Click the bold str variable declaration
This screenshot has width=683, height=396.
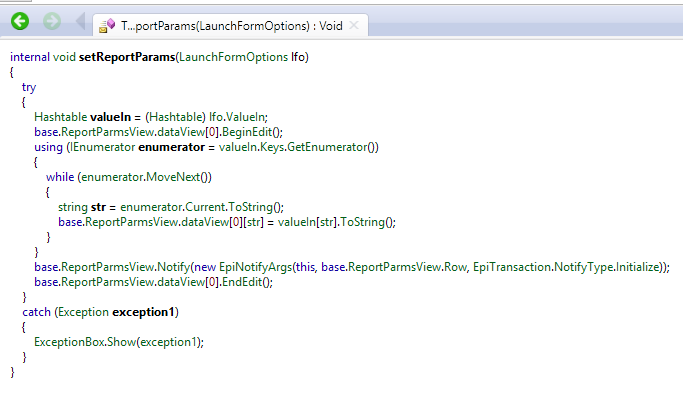(98, 207)
